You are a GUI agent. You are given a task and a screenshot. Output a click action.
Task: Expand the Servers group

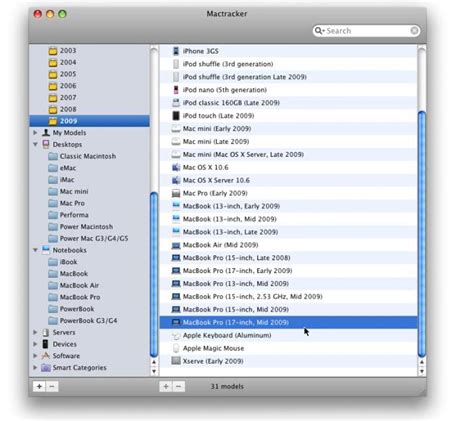35,332
